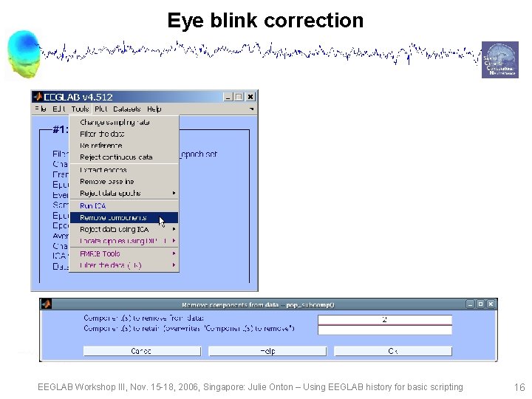Click the 'Component(s) to retain' label

click(189, 328)
